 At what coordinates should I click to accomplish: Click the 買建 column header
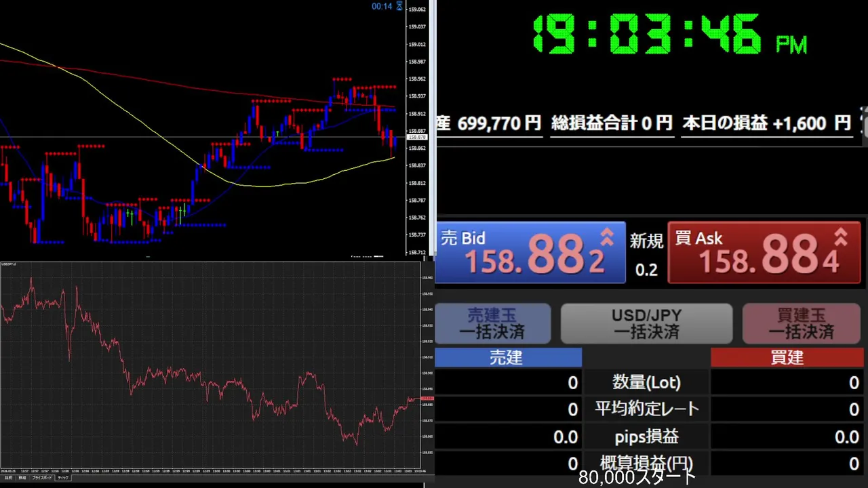coord(788,358)
